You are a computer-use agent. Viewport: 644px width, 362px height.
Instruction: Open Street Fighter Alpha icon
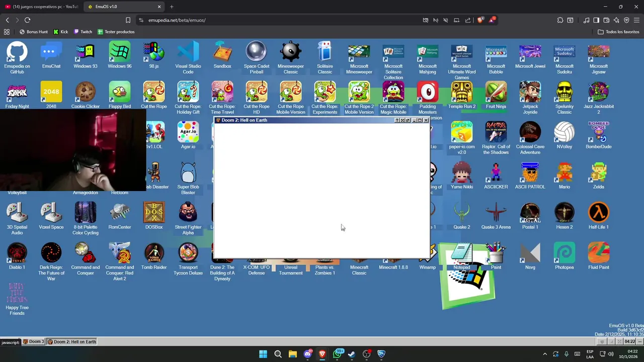click(188, 219)
